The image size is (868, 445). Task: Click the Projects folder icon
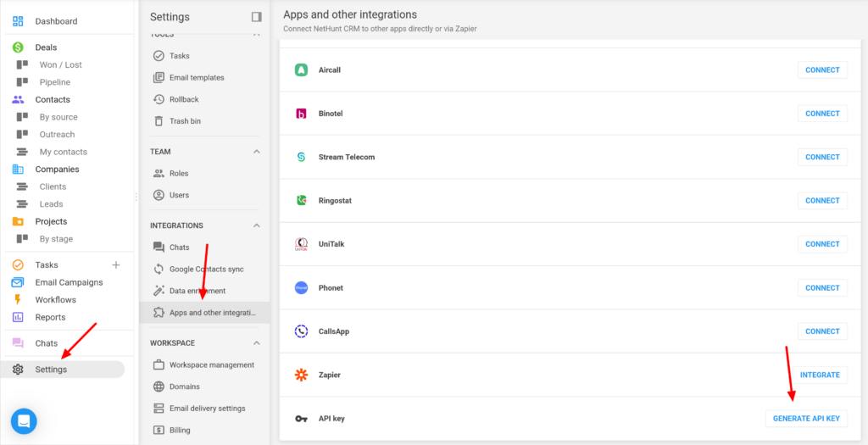tap(18, 221)
